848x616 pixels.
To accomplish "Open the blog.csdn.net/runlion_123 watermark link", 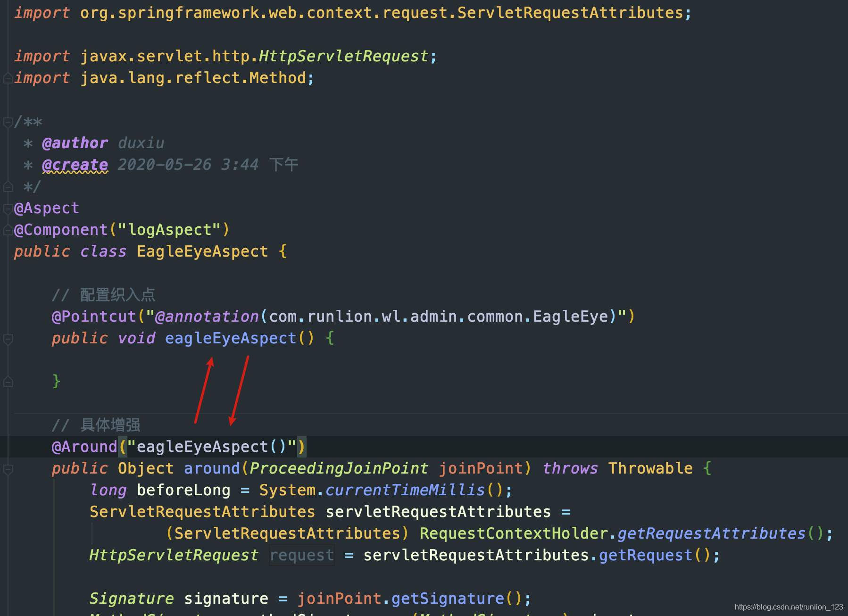I will point(789,607).
